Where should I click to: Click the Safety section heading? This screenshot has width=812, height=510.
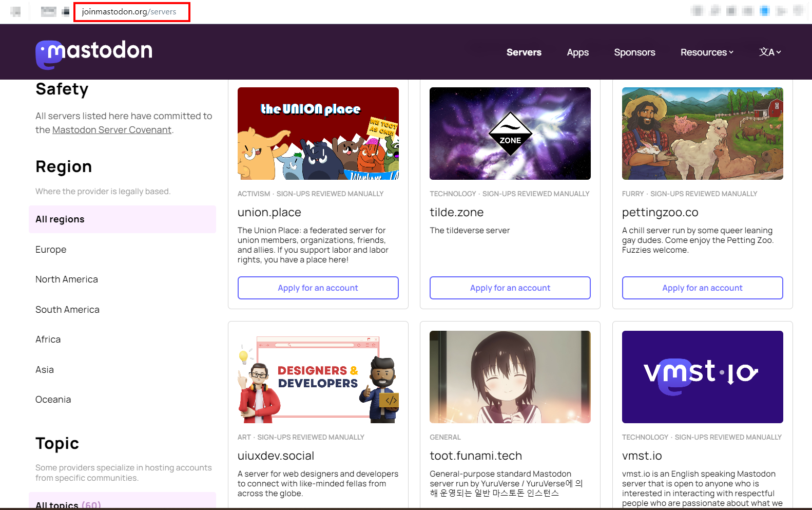(x=62, y=89)
